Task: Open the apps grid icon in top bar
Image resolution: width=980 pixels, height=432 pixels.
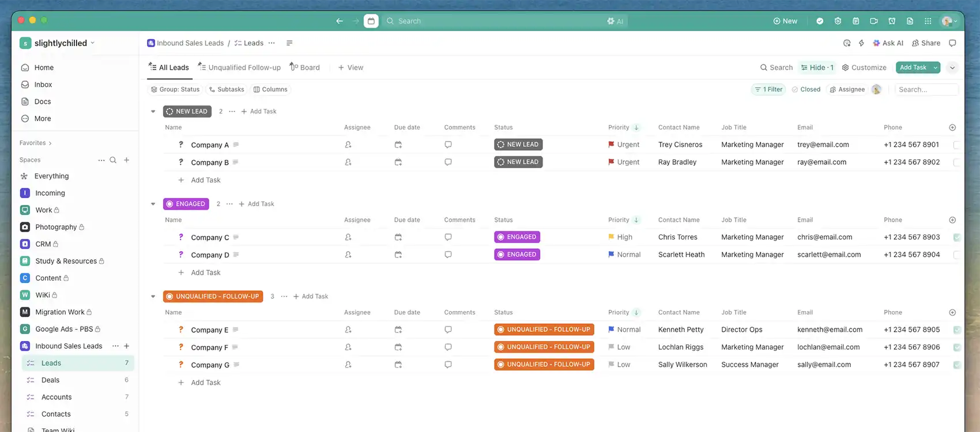Action: tap(928, 21)
